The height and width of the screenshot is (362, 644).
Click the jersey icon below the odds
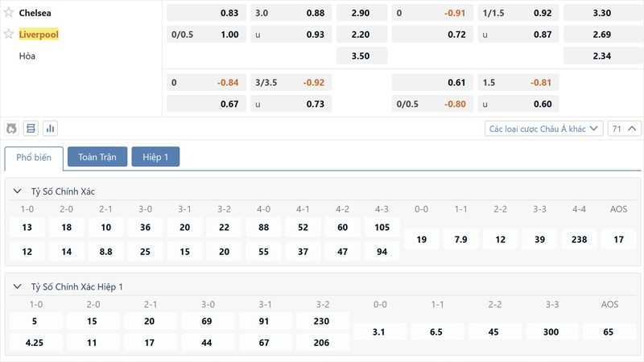(x=12, y=129)
